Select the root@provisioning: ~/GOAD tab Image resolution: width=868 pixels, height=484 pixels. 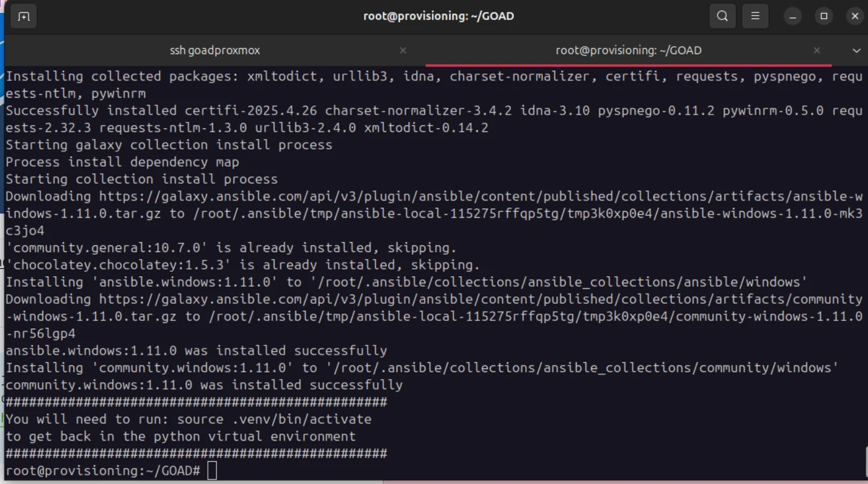(x=628, y=50)
